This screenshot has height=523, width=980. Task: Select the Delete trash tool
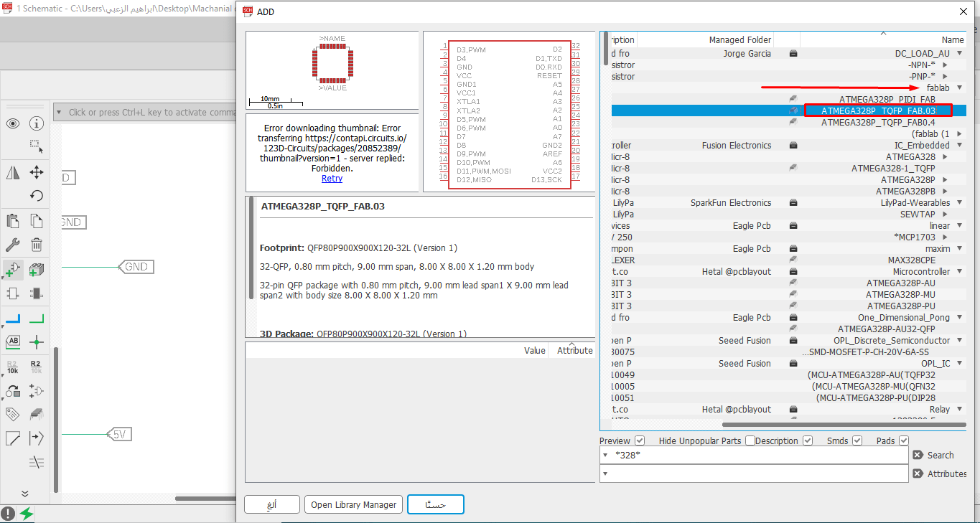pos(37,245)
